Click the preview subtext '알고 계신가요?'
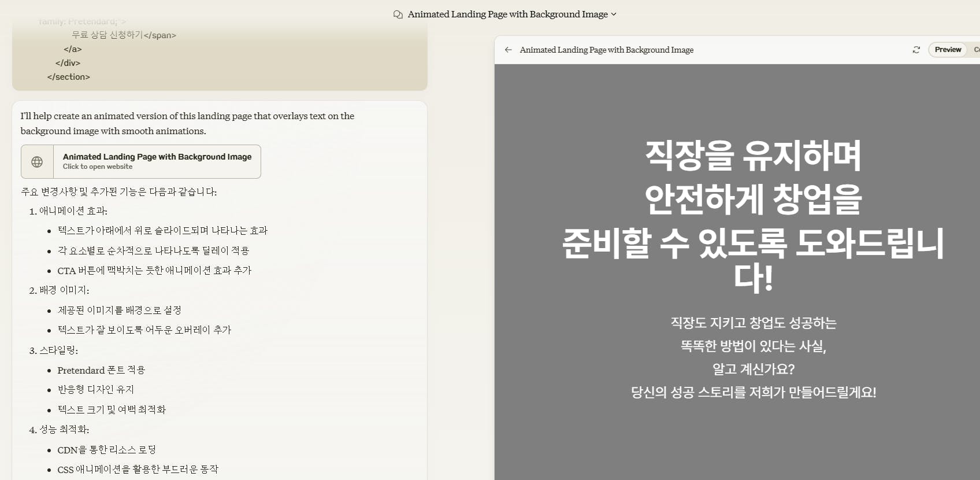The height and width of the screenshot is (480, 980). coord(753,369)
